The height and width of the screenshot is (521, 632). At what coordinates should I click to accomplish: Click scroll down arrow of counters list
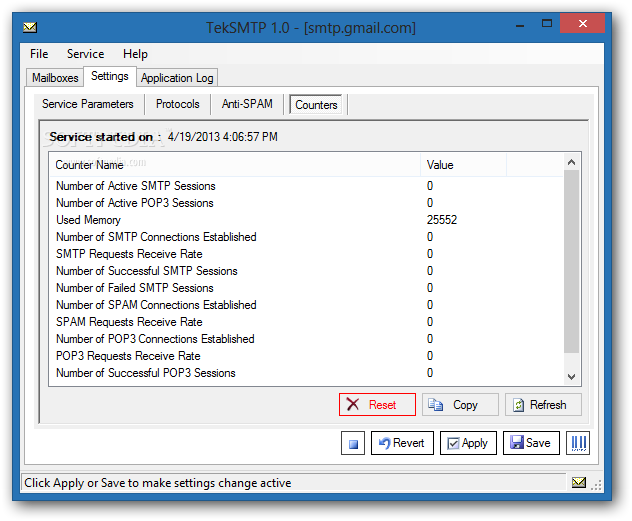[571, 377]
